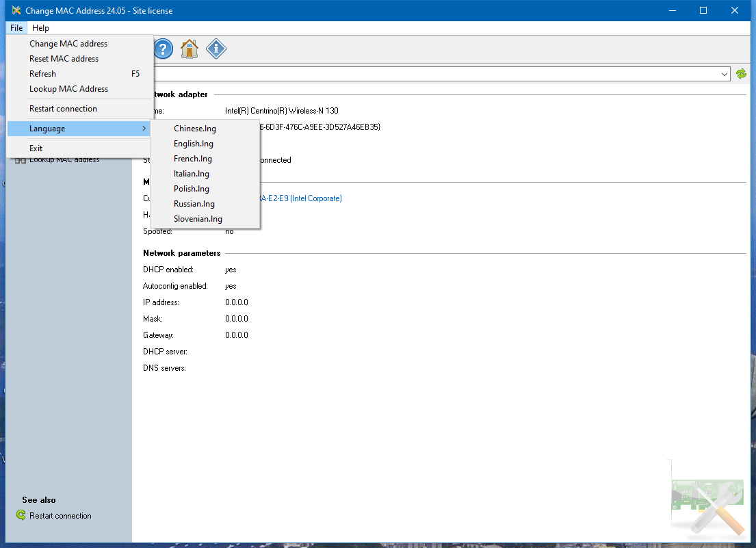Click the DHCP server label
The image size is (756, 548).
(165, 352)
